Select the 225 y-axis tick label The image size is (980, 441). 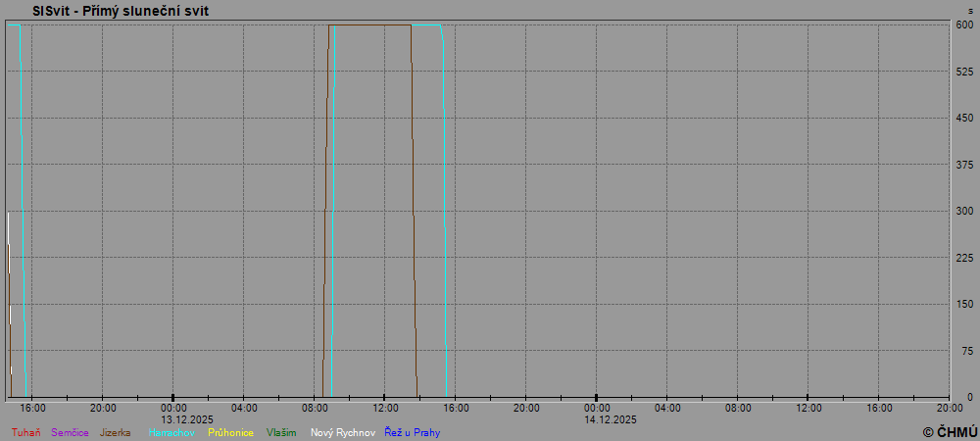coord(964,258)
